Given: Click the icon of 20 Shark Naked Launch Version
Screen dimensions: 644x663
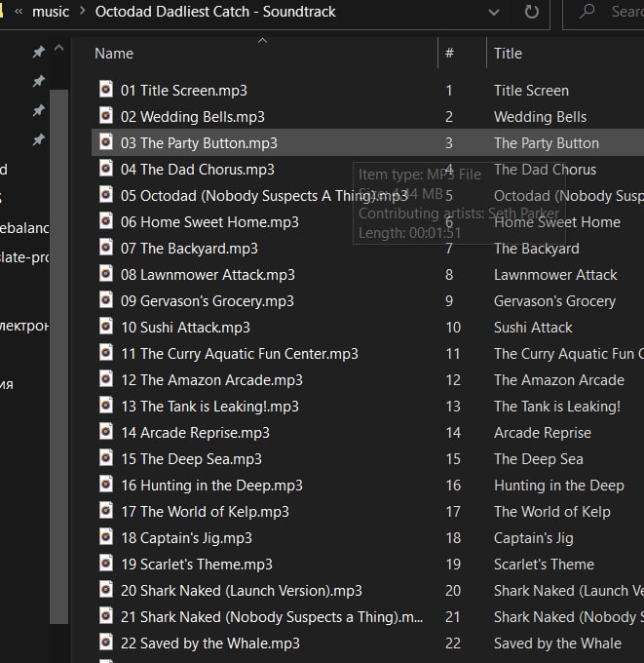Looking at the screenshot, I should click(106, 590).
